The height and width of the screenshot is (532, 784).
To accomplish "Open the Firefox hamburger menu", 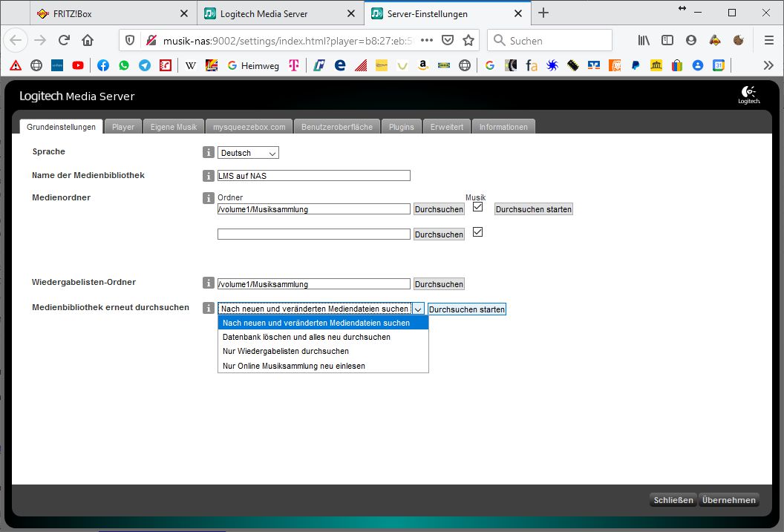I will point(769,40).
